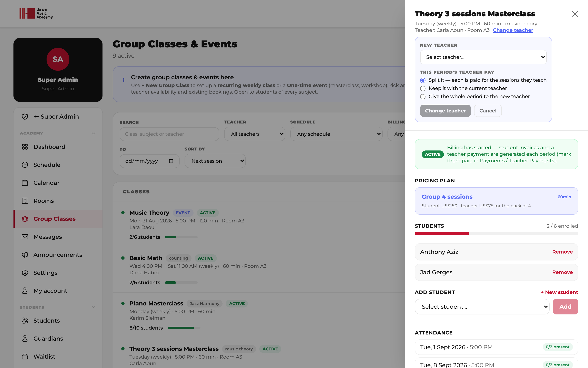Click the Schedule clock icon
The height and width of the screenshot is (368, 588).
[25, 165]
